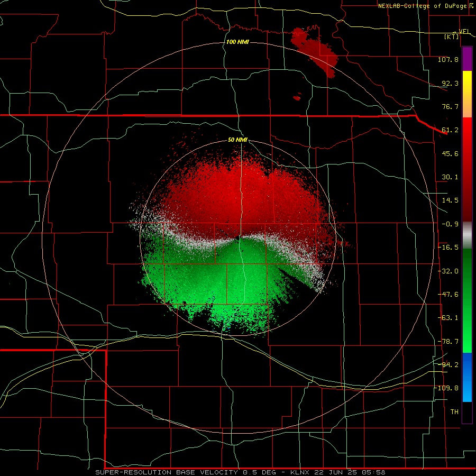Click the -0.9 velocity scale label
The height and width of the screenshot is (476, 476).
pos(450,224)
